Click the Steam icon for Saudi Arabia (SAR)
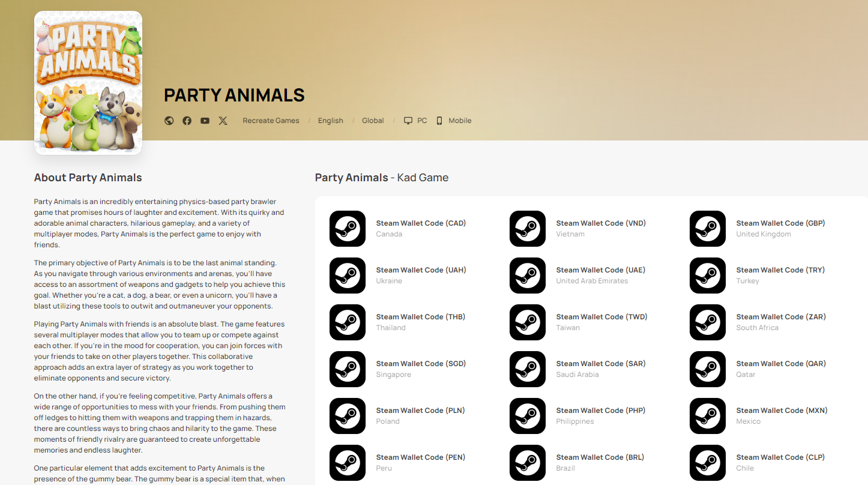This screenshot has height=485, width=868. (528, 369)
